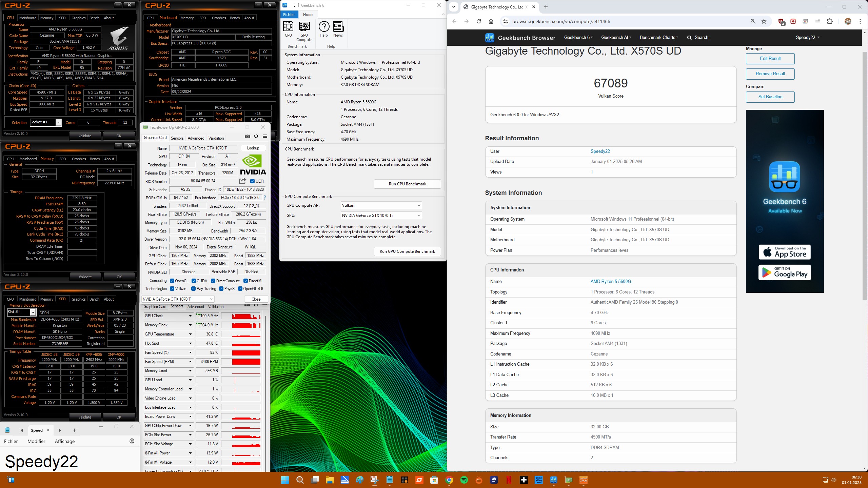Image resolution: width=868 pixels, height=488 pixels.
Task: Toggle the DirectCompute checkbox in GPU-Z
Action: click(x=213, y=281)
